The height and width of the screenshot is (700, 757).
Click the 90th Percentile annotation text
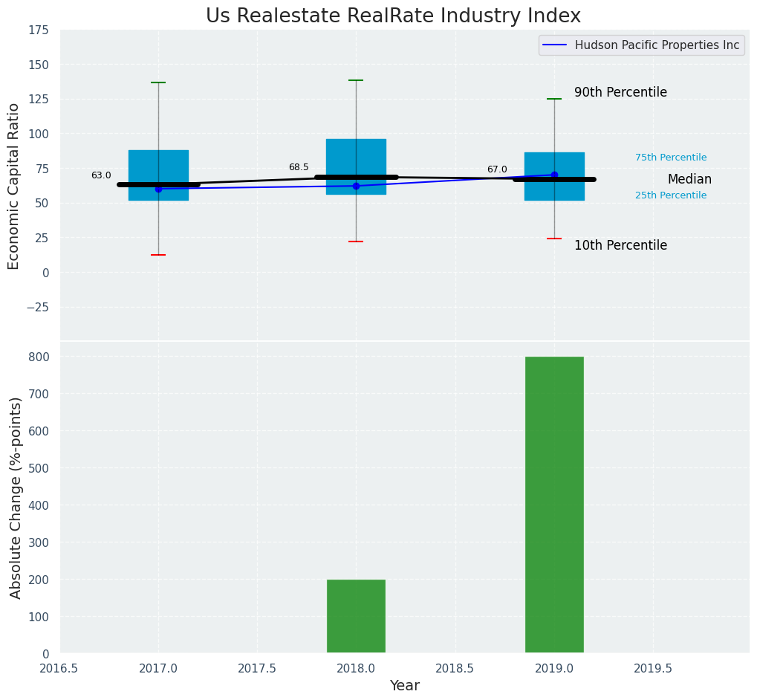pyautogui.click(x=620, y=92)
